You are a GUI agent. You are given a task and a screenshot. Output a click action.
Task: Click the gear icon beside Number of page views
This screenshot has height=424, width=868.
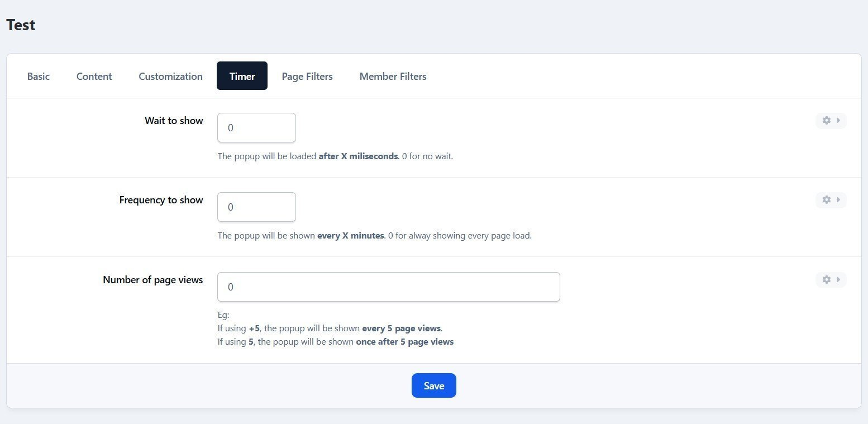tap(826, 279)
